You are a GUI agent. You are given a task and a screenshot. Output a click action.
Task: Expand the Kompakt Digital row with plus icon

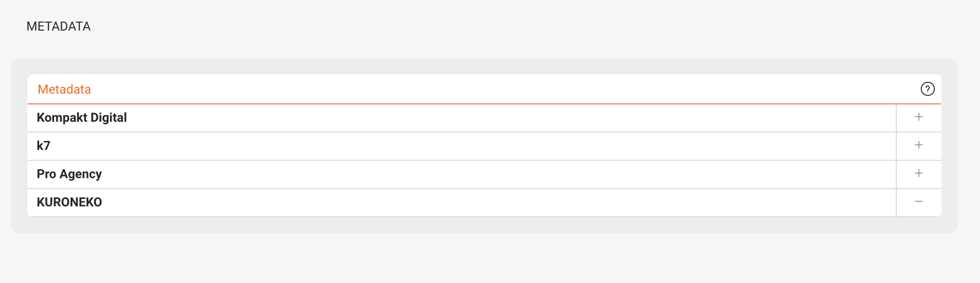pyautogui.click(x=918, y=117)
